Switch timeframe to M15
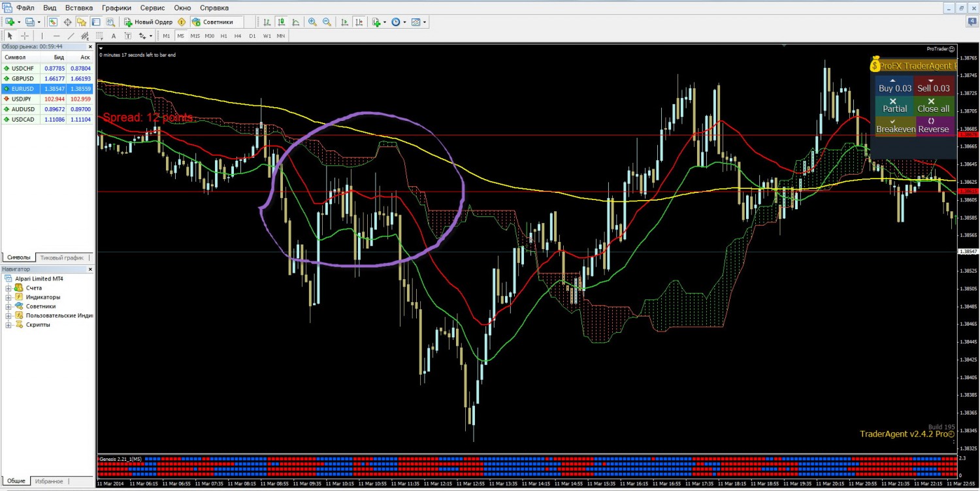 pyautogui.click(x=195, y=35)
